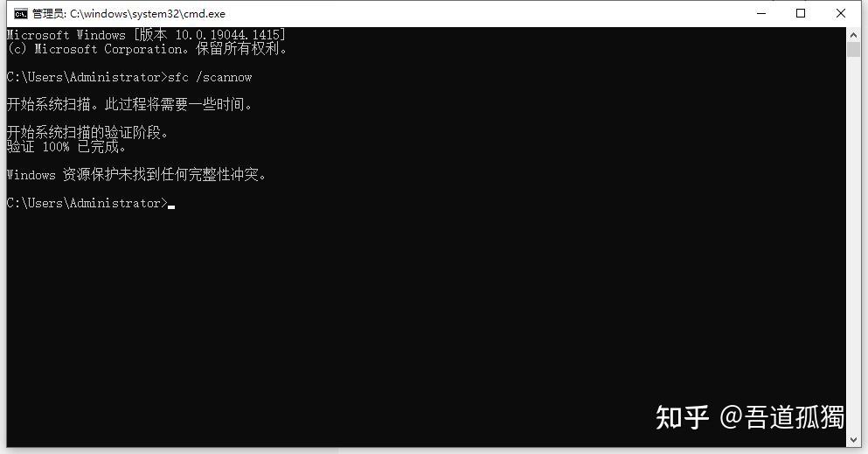This screenshot has width=868, height=454.
Task: Click the Windows 资源保护未找到任何完整性冲突 result line
Action: (x=136, y=175)
